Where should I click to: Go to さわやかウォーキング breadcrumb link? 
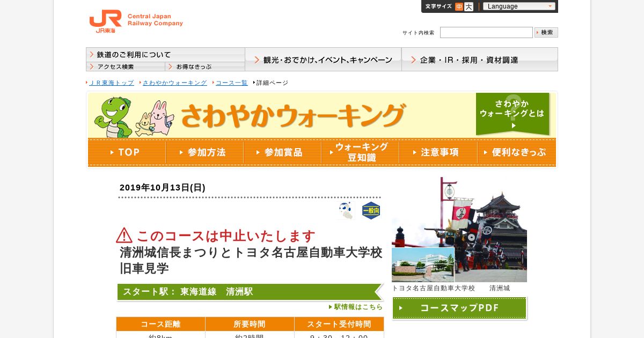click(x=174, y=83)
